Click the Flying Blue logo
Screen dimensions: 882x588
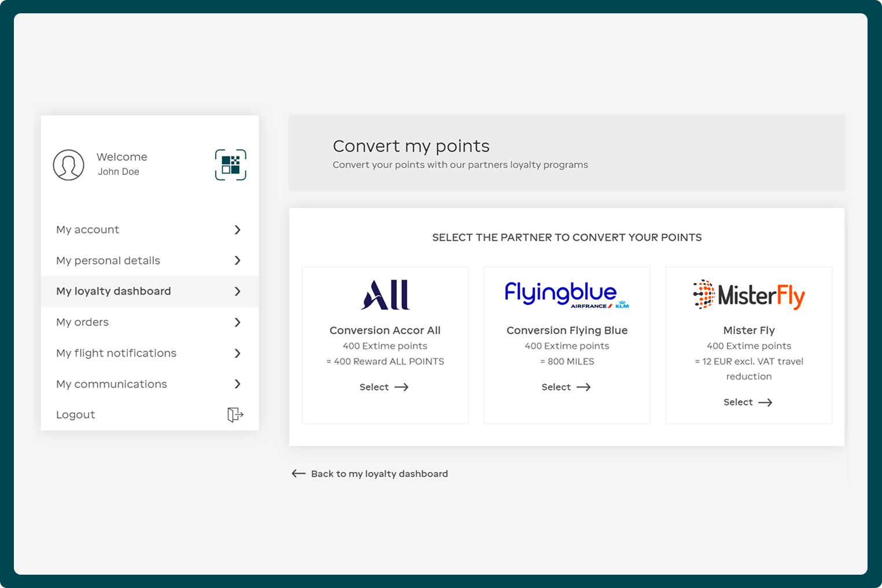point(567,295)
